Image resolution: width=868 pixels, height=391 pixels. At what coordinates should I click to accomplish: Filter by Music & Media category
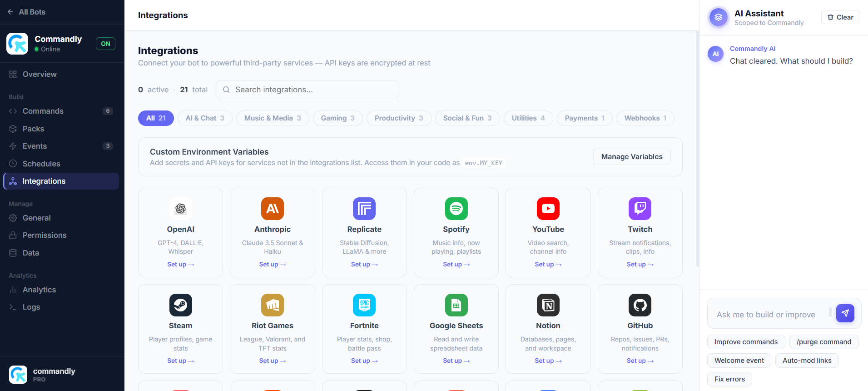click(273, 118)
